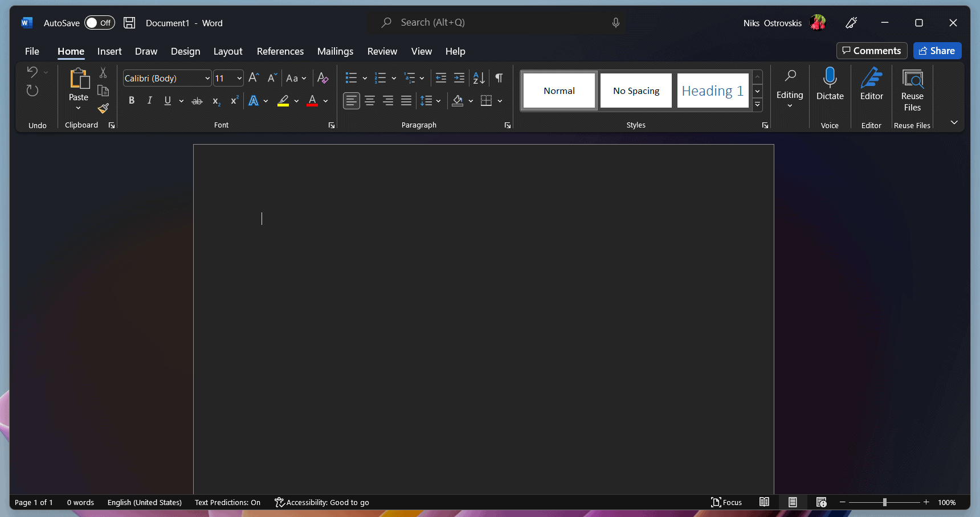
Task: Open the font name dropdown
Action: pos(207,78)
